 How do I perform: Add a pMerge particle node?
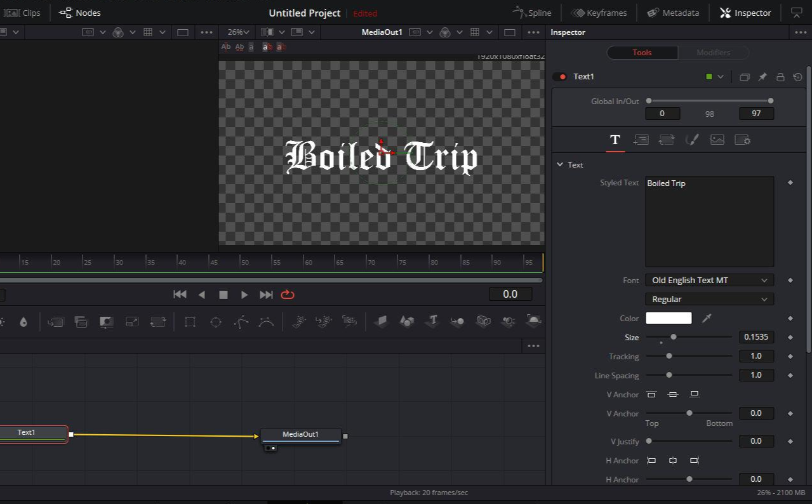[x=324, y=322]
